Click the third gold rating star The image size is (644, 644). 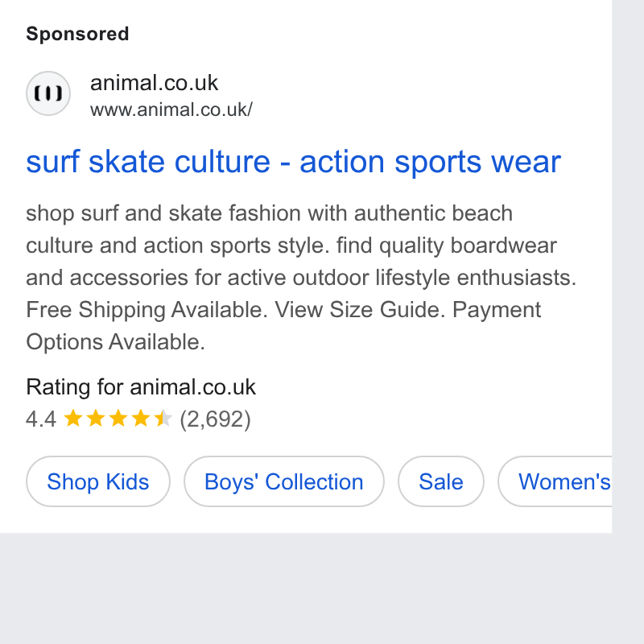tap(118, 418)
